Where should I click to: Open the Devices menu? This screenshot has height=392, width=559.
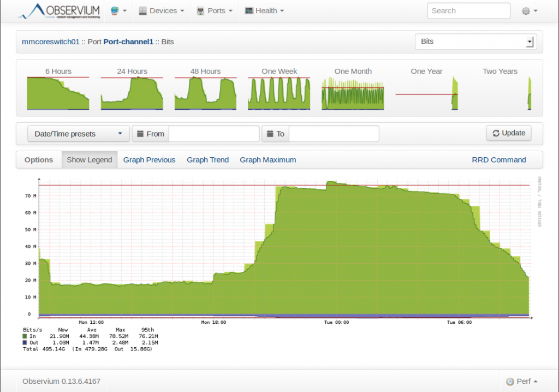click(x=161, y=10)
